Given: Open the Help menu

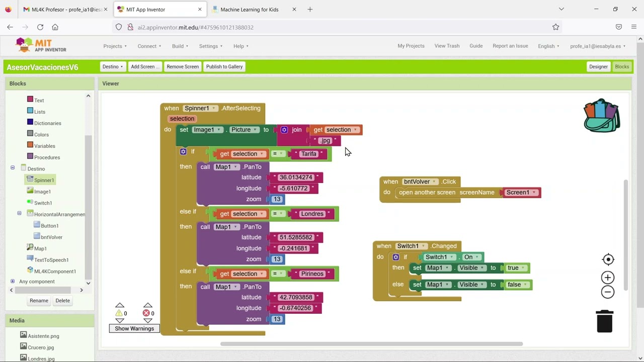Looking at the screenshot, I should (241, 46).
